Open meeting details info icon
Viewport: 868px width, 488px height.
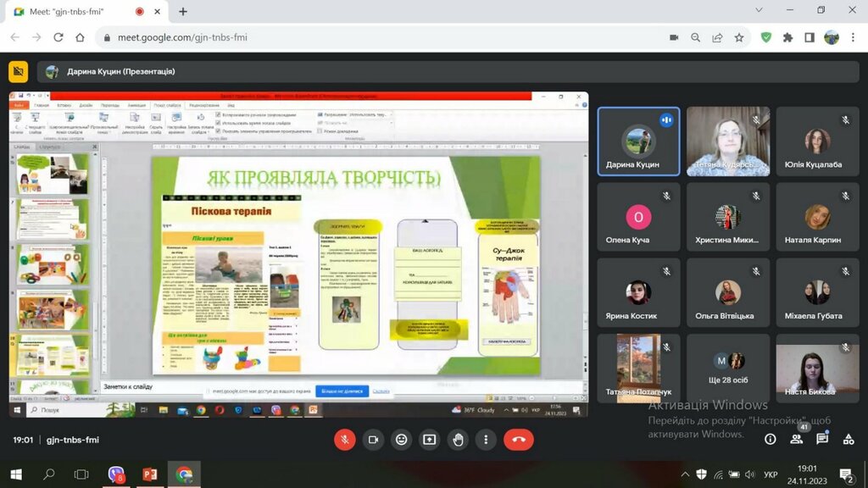point(770,439)
